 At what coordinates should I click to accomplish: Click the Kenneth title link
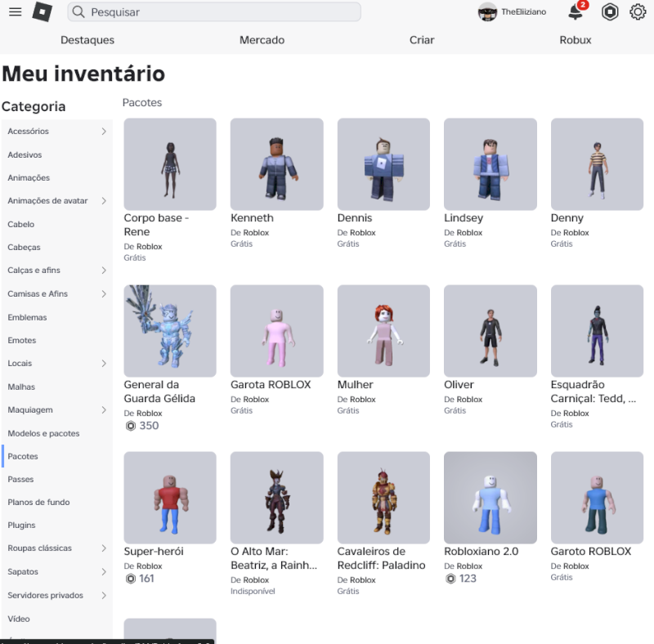[252, 217]
